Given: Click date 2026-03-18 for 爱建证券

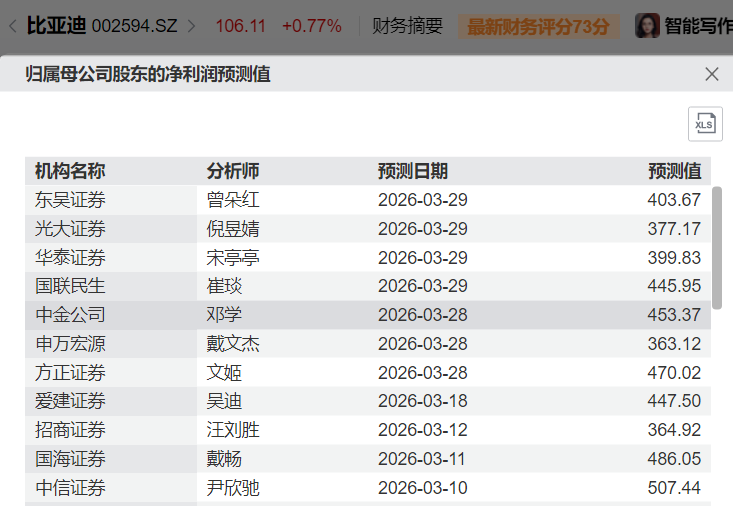Looking at the screenshot, I should click(423, 401).
